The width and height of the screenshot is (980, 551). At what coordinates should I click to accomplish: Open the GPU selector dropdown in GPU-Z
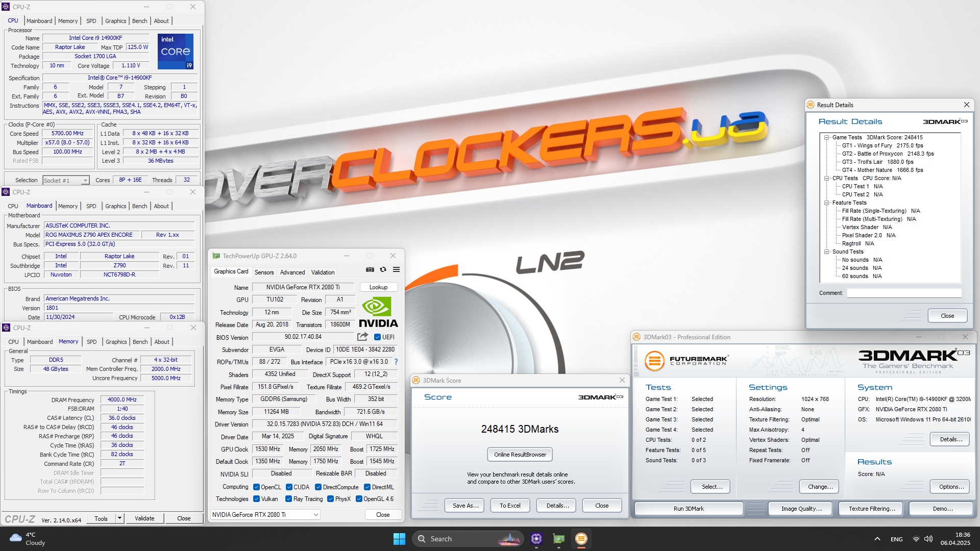tap(265, 515)
